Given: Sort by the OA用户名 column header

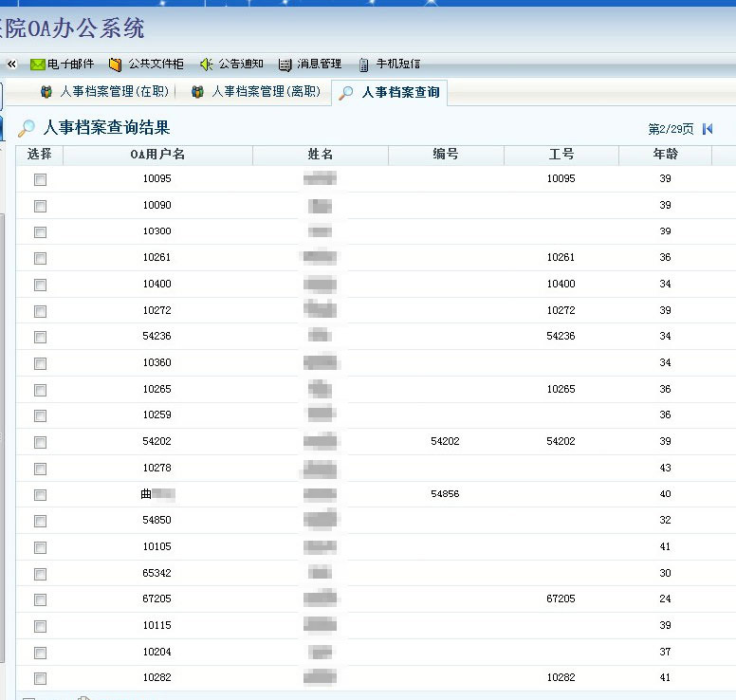Looking at the screenshot, I should [157, 155].
